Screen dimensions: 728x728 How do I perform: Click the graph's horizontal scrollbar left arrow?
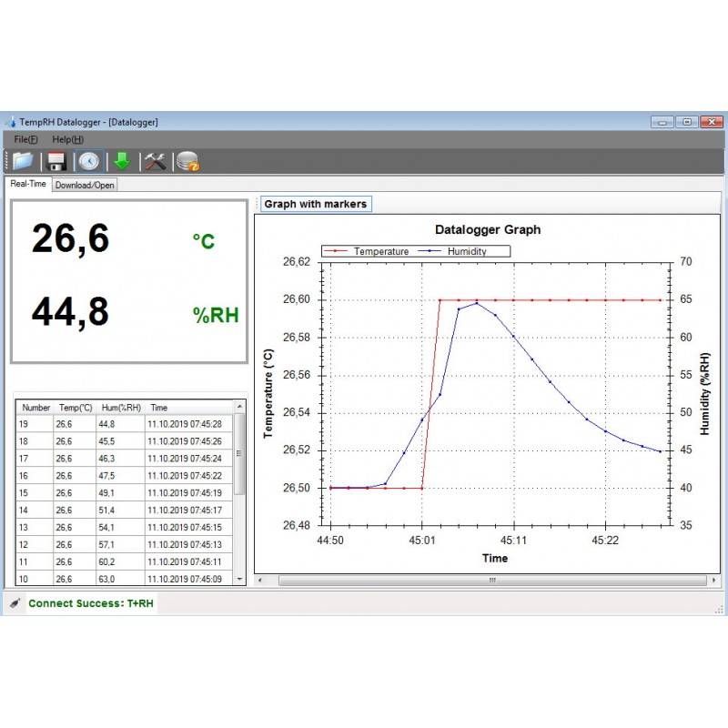tap(261, 580)
